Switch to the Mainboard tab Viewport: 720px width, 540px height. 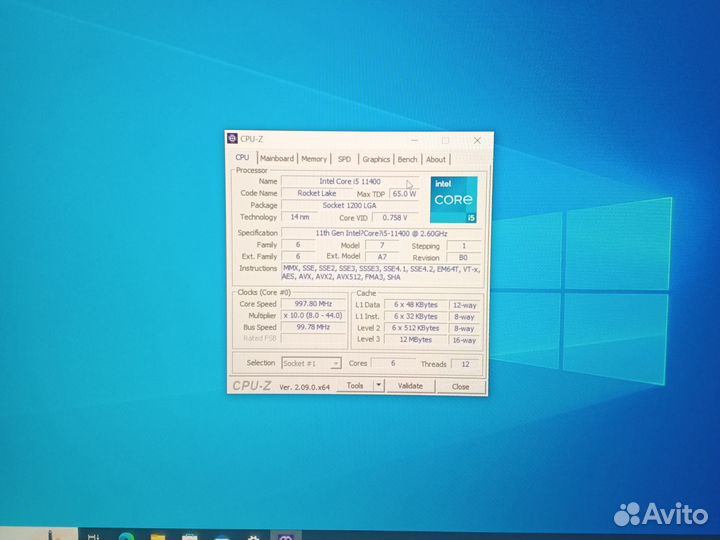[277, 158]
